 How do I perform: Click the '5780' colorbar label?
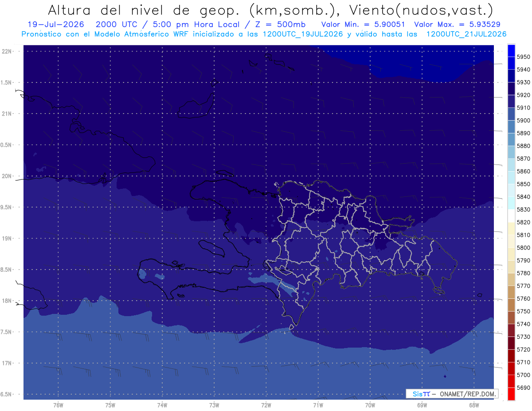524,273
